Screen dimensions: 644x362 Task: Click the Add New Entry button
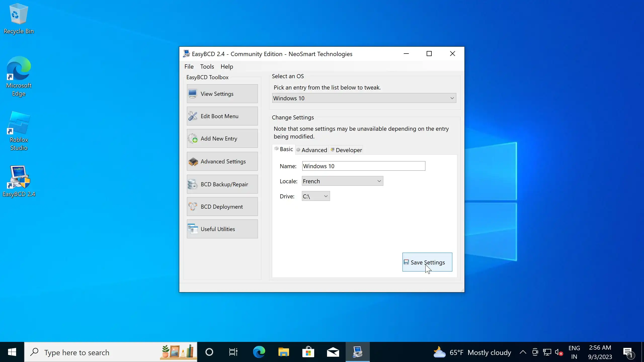[x=222, y=139]
